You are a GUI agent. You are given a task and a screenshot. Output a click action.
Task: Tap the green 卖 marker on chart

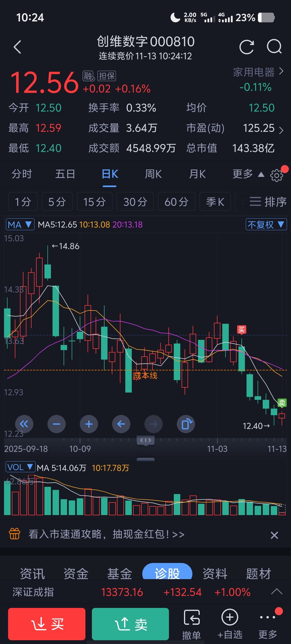(x=282, y=403)
